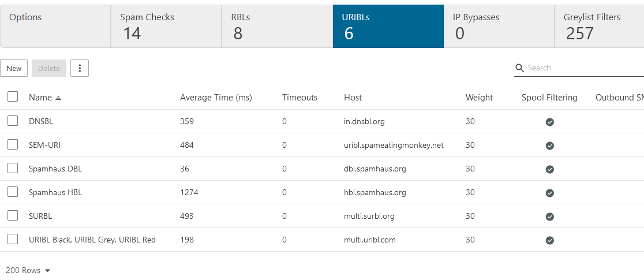This screenshot has height=280, width=644.
Task: Tick the select-all checkbox in header
Action: 13,97
